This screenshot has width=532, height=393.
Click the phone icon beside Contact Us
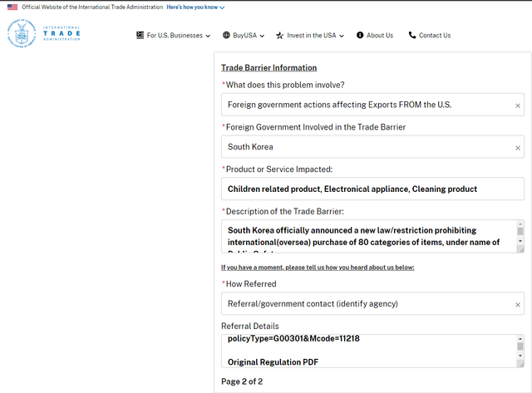(x=412, y=36)
